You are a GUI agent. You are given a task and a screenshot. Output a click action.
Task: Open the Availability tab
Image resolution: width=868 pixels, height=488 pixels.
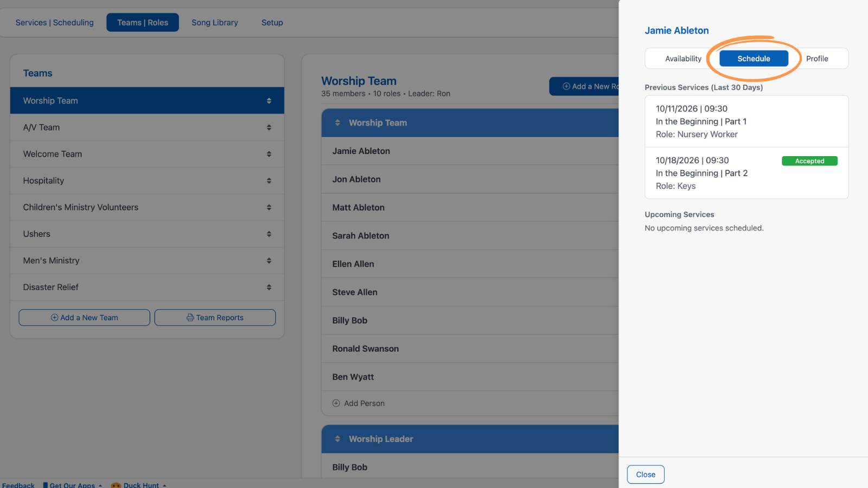coord(683,59)
